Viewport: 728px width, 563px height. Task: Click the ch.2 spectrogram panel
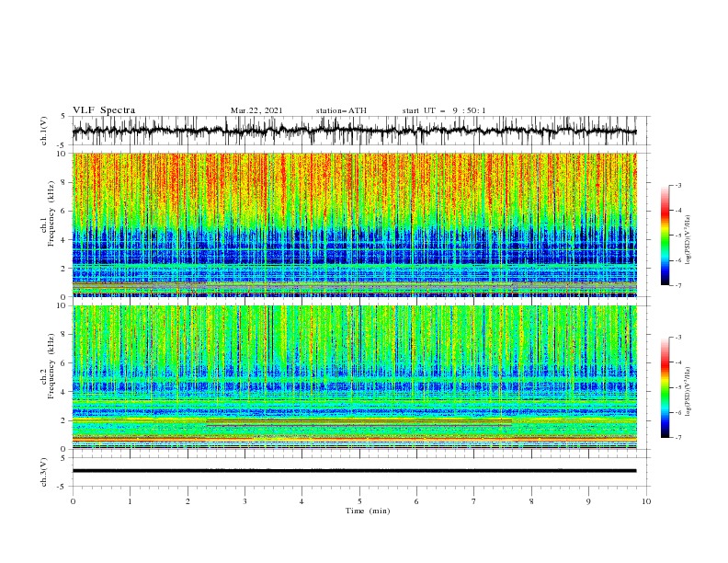click(x=354, y=377)
